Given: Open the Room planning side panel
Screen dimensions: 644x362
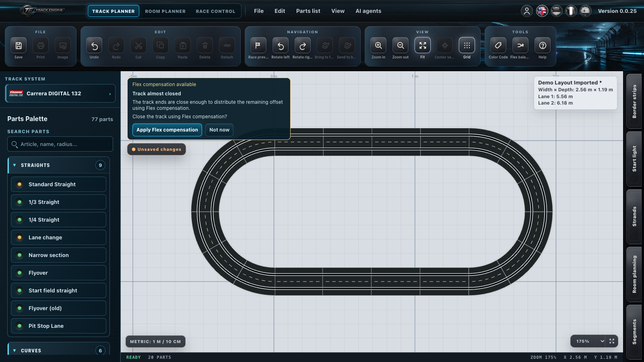Looking at the screenshot, I should (634, 274).
